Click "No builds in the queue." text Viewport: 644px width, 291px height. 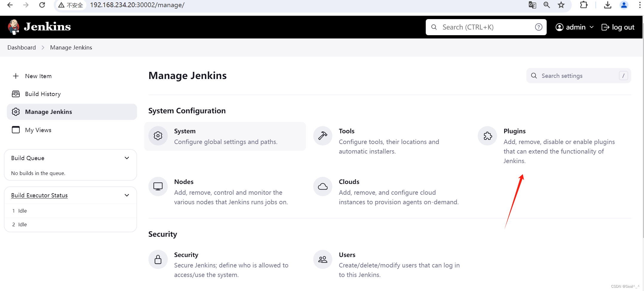tap(38, 173)
